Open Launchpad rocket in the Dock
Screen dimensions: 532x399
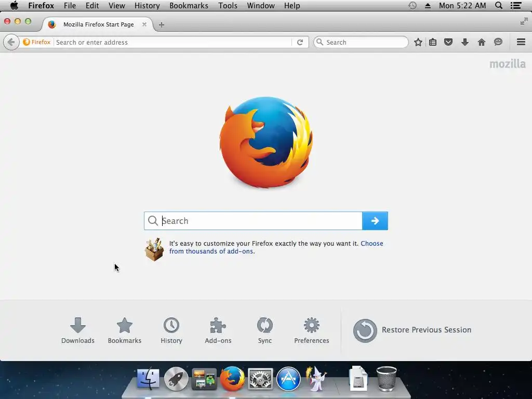point(176,378)
